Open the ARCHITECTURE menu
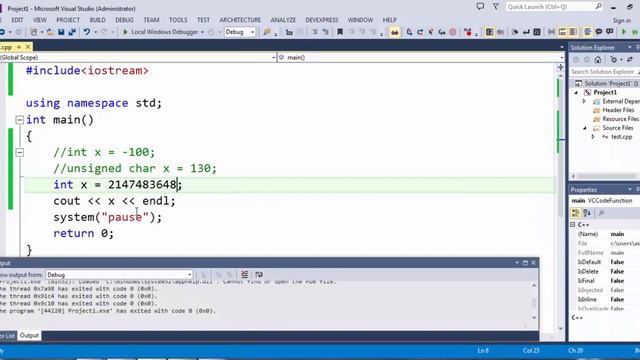Image resolution: width=640 pixels, height=360 pixels. tap(240, 20)
